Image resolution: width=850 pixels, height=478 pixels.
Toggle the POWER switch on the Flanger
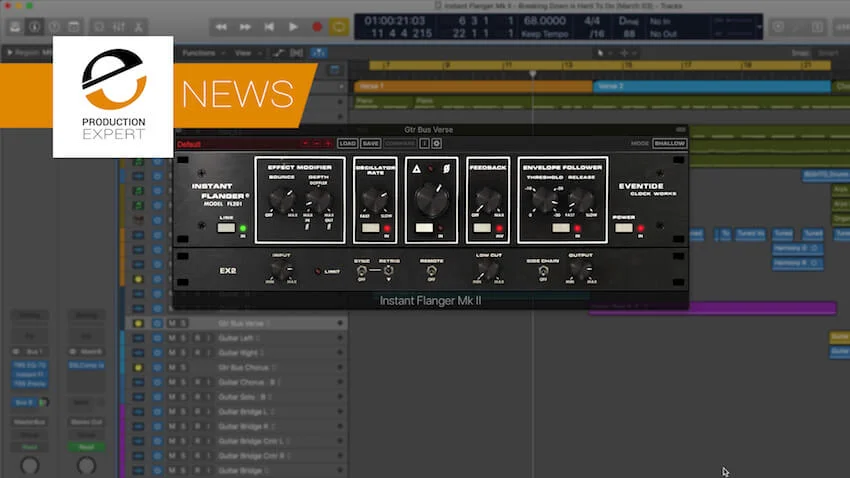623,228
